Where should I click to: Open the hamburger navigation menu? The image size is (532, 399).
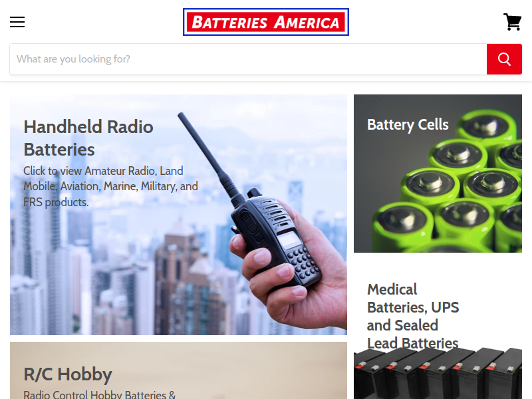(17, 22)
